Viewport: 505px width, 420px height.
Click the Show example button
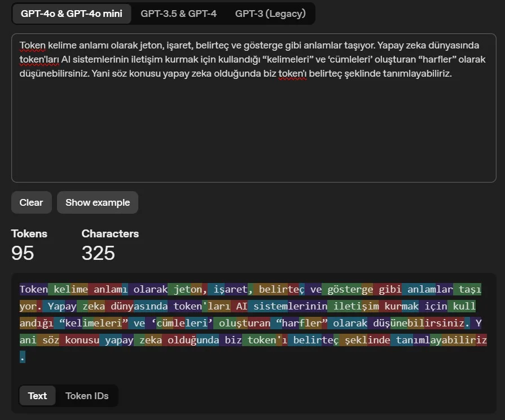98,202
